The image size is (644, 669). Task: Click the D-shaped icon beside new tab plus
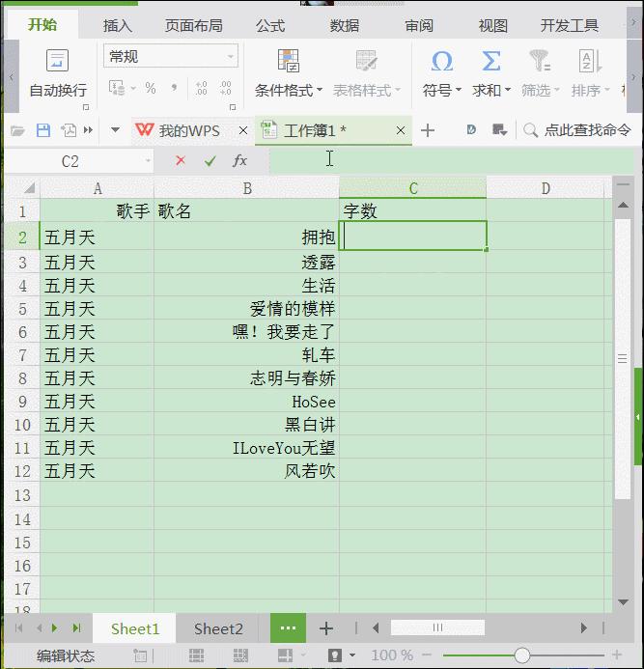(471, 129)
